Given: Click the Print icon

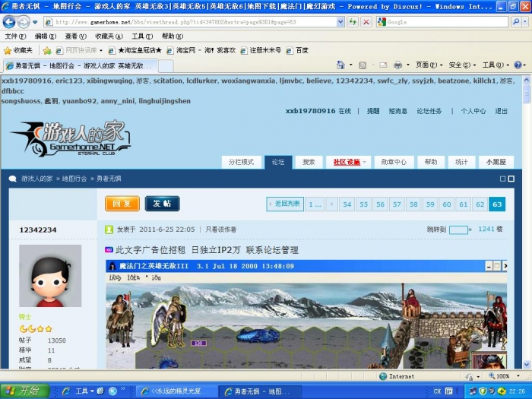Looking at the screenshot, I should [397, 65].
